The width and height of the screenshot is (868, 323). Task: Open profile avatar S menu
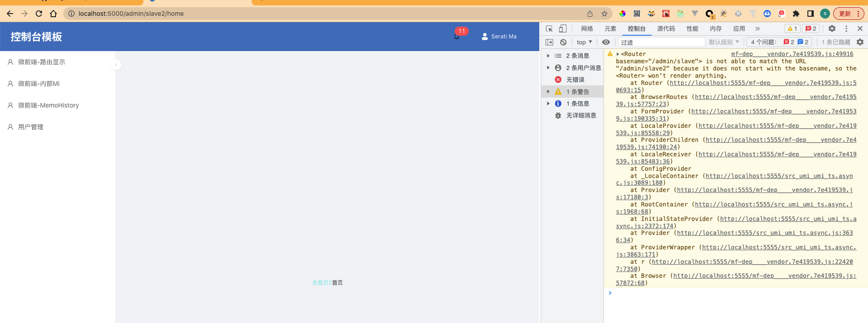[x=825, y=14]
